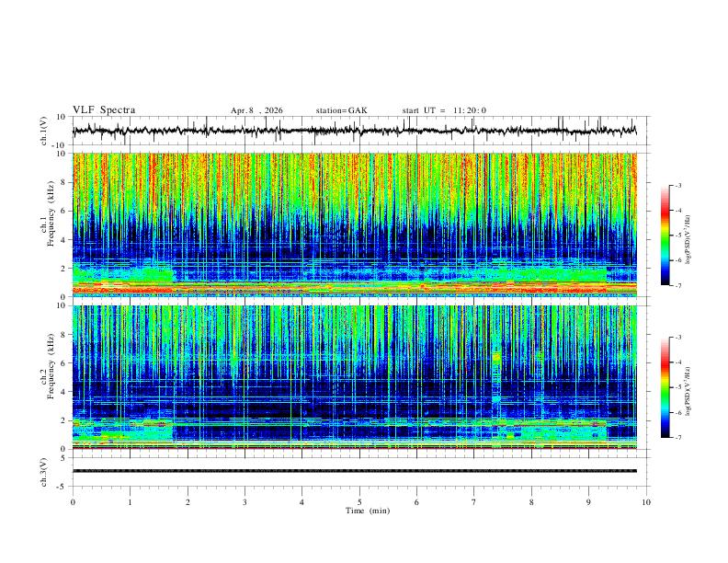Click the "ch.3(V)" axis label
This screenshot has height=563, width=728.
(x=44, y=473)
